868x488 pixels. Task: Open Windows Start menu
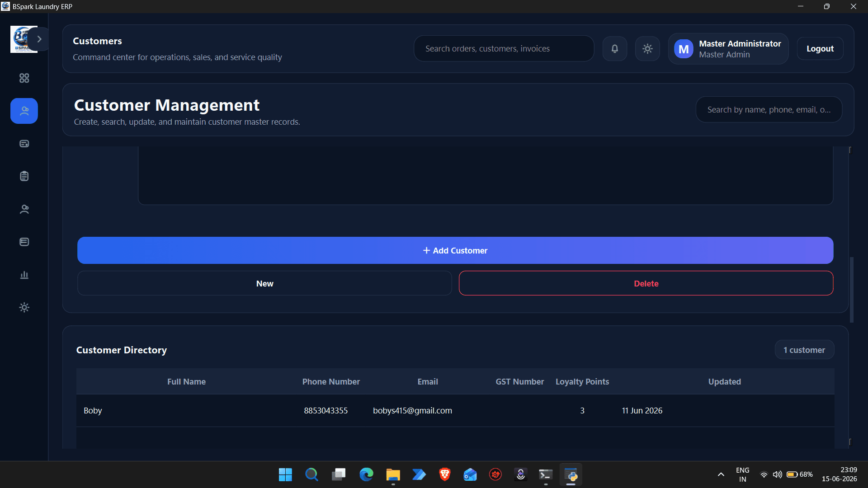(x=285, y=474)
